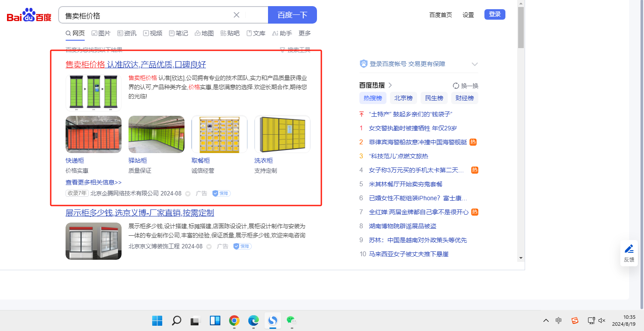The height and width of the screenshot is (331, 644).
Task: Click the Baidu logo
Action: 29,15
